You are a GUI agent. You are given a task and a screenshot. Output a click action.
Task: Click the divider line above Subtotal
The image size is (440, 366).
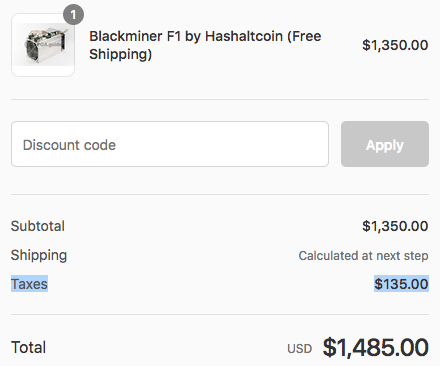[220, 194]
